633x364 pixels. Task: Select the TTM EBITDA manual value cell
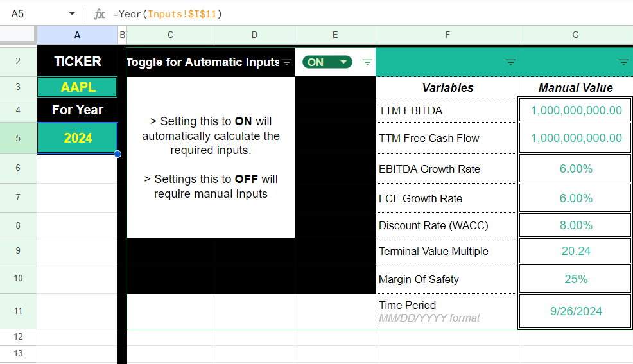pyautogui.click(x=575, y=110)
